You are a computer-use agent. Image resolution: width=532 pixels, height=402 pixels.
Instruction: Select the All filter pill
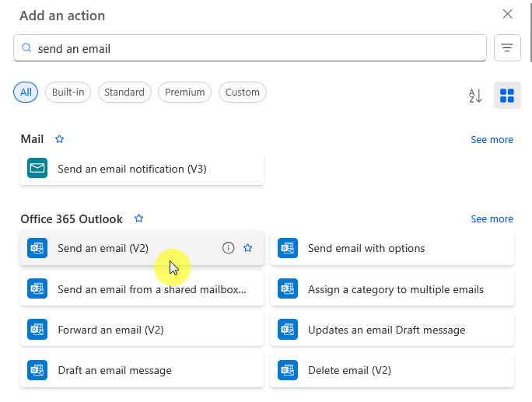pyautogui.click(x=26, y=92)
